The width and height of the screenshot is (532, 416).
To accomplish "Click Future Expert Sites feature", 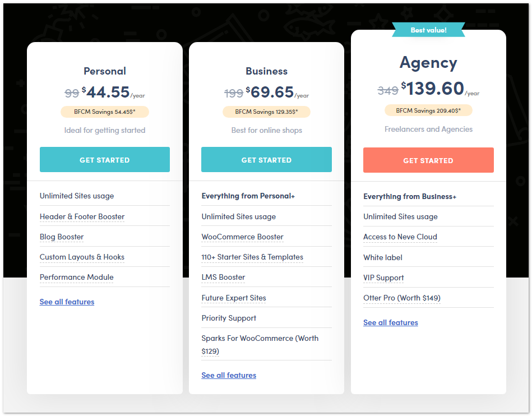I will pos(234,298).
